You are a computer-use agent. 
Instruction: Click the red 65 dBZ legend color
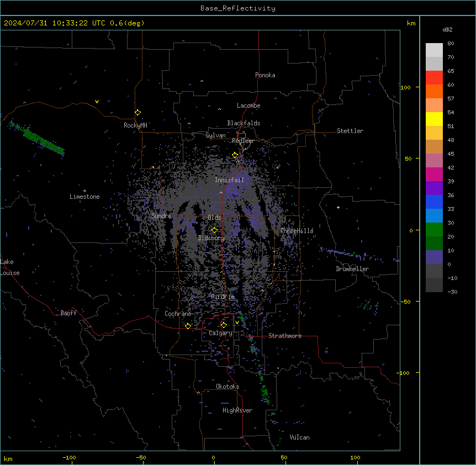click(434, 77)
